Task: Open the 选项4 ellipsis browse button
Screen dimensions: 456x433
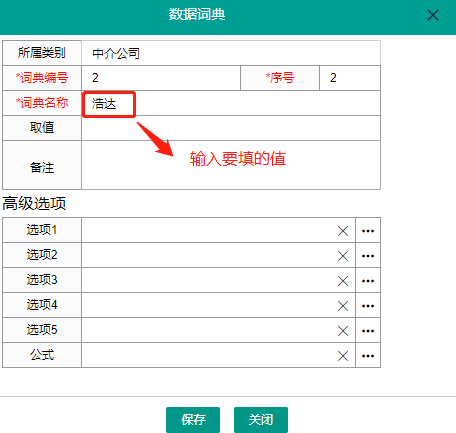Action: tap(368, 305)
